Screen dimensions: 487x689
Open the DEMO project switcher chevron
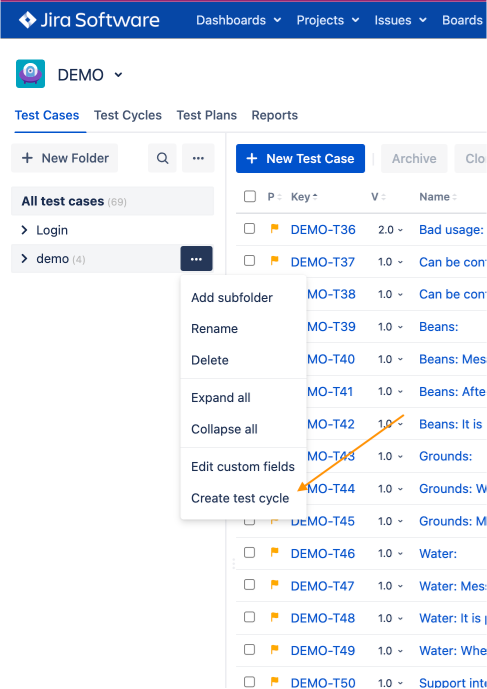point(118,75)
